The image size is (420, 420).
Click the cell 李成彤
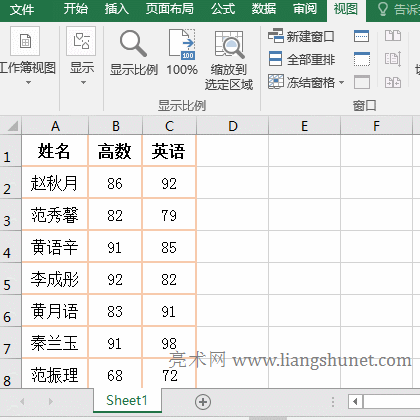click(55, 279)
